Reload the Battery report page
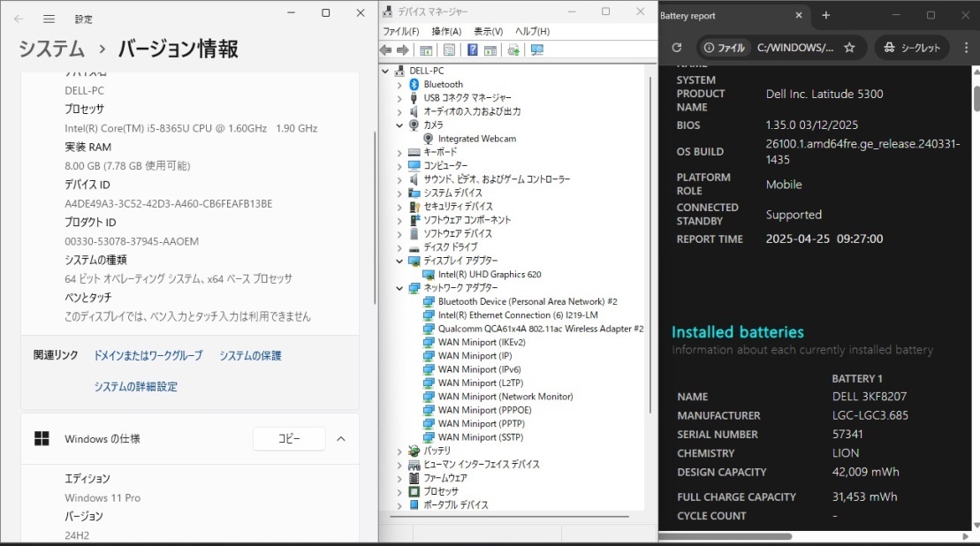Screen dimensions: 980x546 pyautogui.click(x=676, y=48)
